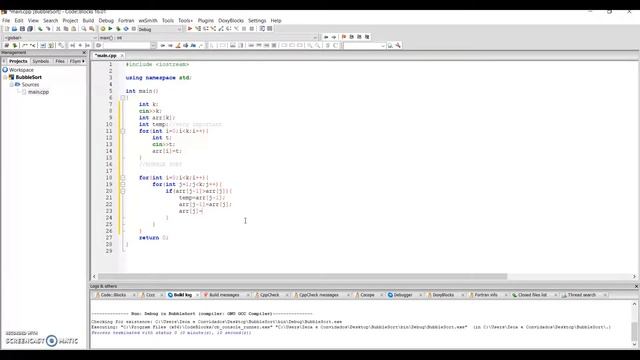Image resolution: width=640 pixels, height=360 pixels.
Task: Click the Next line debug icon
Action: (x=206, y=29)
